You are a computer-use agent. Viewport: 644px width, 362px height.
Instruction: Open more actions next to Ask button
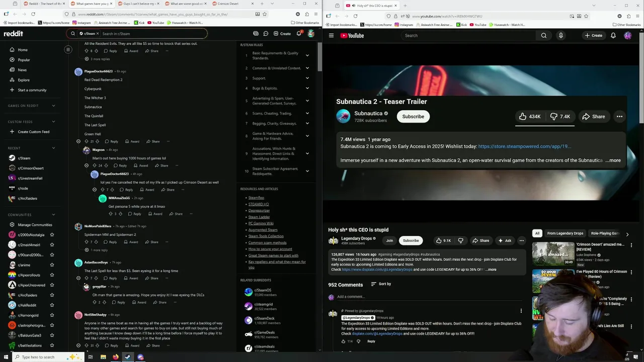[x=522, y=241]
